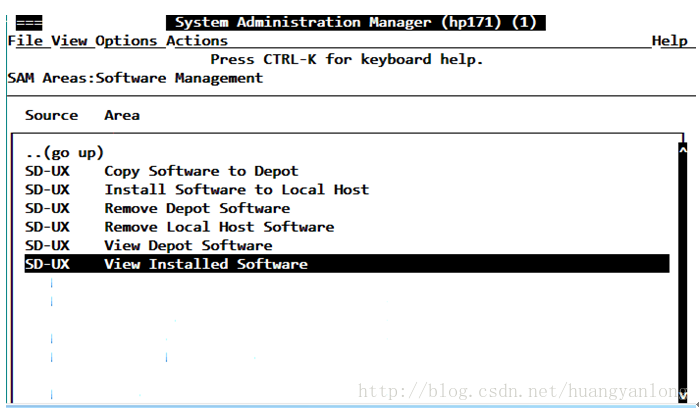Image resolution: width=699 pixels, height=411 pixels.
Task: Open the View menu
Action: pos(69,41)
